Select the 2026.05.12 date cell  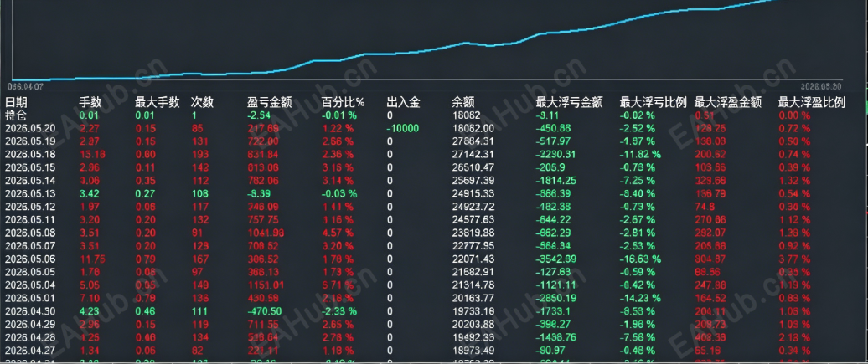coord(28,207)
